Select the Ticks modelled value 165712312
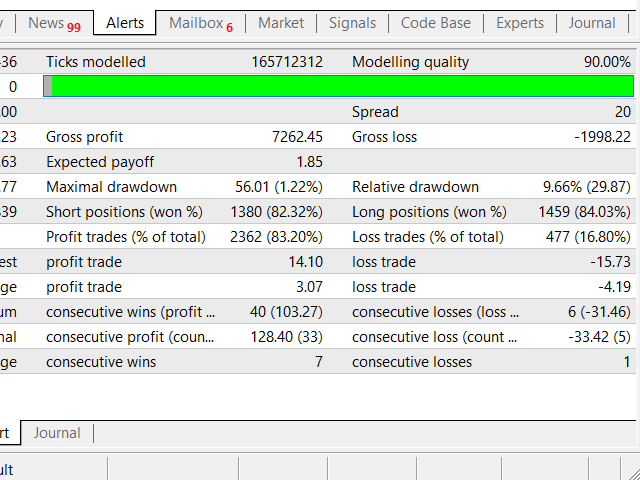This screenshot has width=640, height=480. 286,62
